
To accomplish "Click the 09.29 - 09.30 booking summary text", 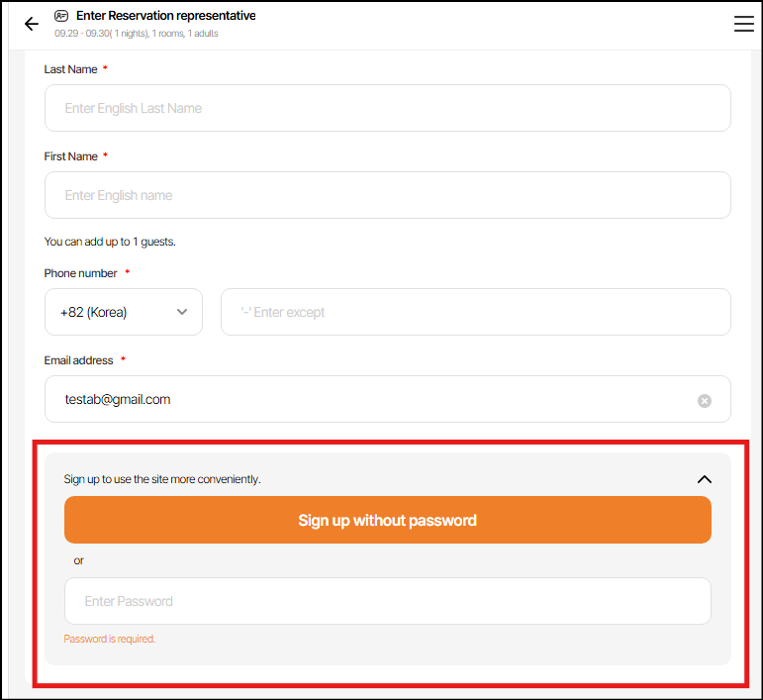I will click(137, 34).
